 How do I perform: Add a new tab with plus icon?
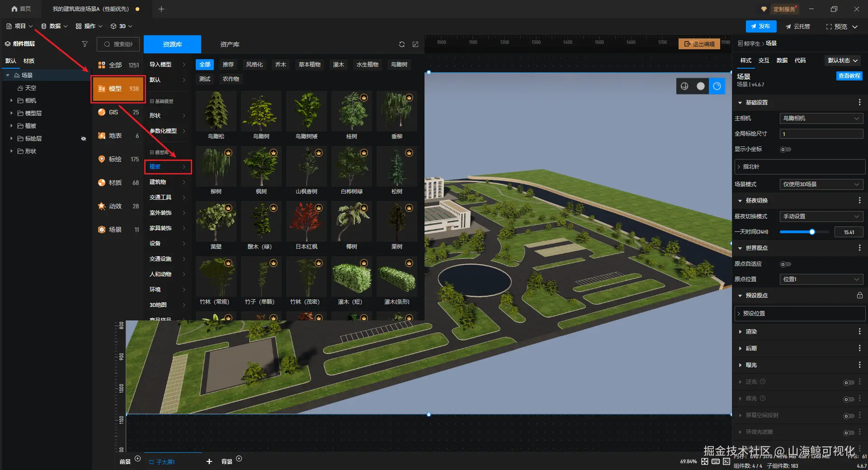161,9
